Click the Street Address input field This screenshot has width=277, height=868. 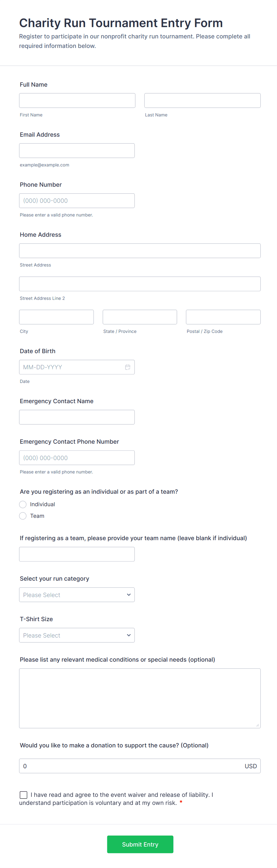pyautogui.click(x=139, y=250)
